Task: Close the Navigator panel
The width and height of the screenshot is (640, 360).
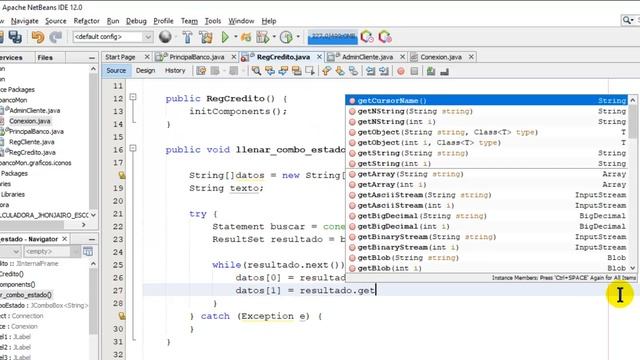Action: tap(64, 239)
